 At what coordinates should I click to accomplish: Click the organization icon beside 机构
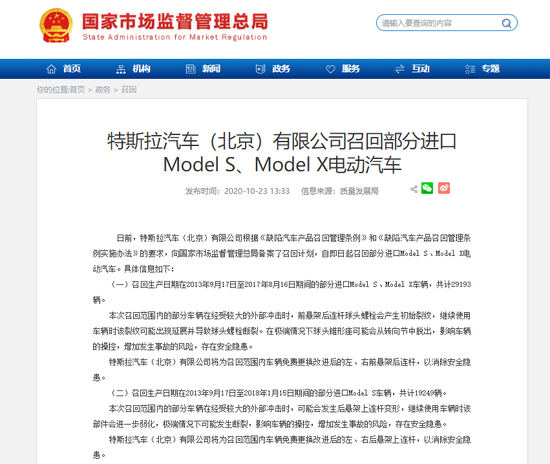(121, 69)
